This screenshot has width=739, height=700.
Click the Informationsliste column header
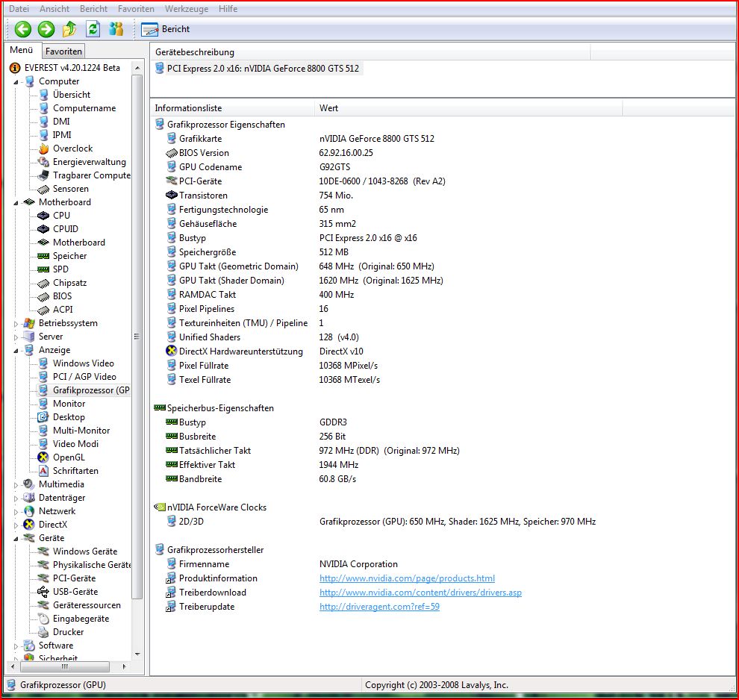click(232, 108)
